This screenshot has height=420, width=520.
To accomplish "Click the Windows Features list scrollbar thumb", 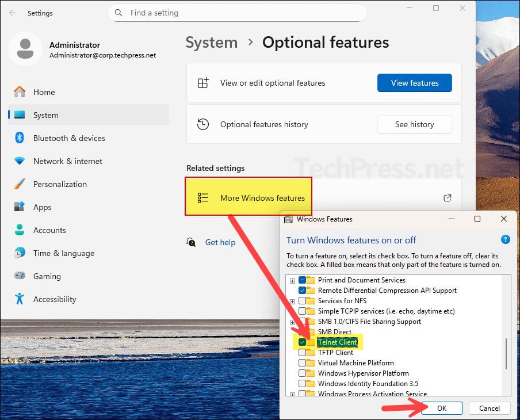I will click(x=506, y=354).
